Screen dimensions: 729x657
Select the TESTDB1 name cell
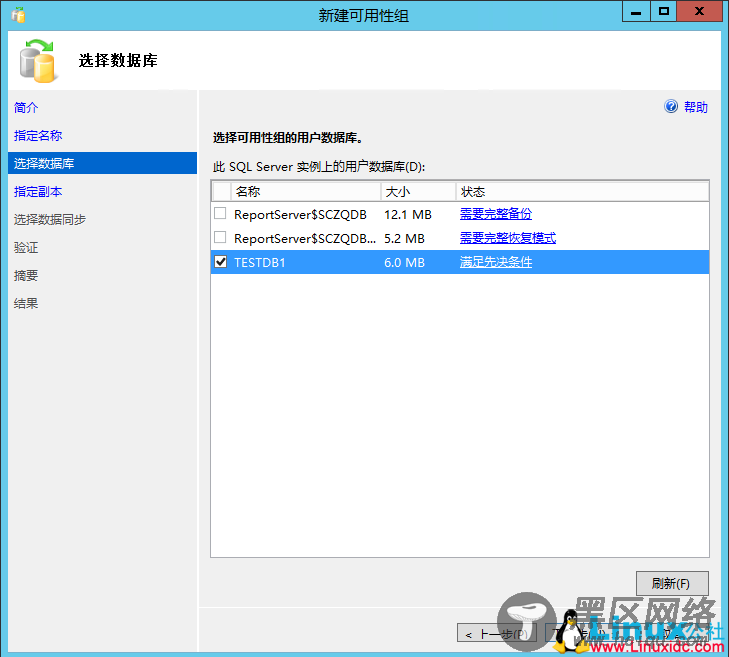259,263
